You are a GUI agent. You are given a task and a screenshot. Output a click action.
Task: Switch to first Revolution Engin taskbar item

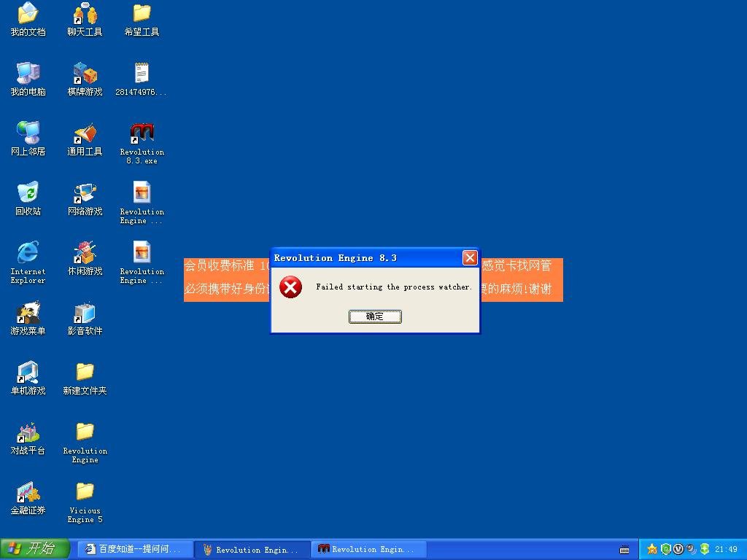(x=252, y=549)
